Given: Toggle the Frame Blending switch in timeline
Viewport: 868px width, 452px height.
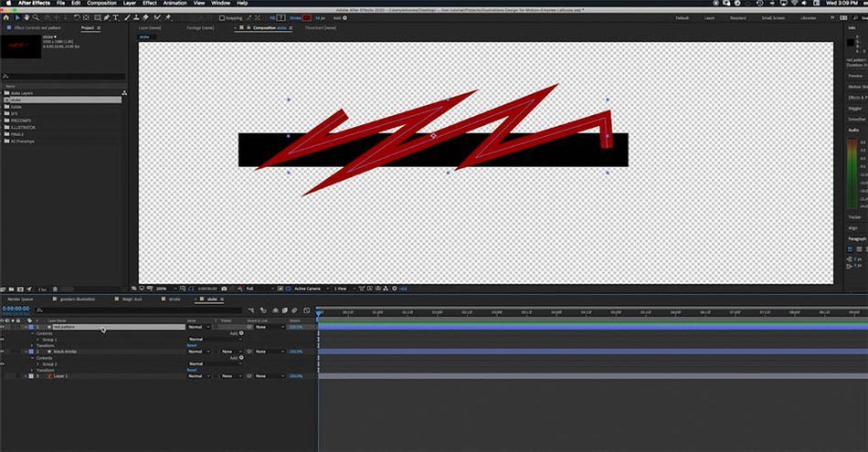Looking at the screenshot, I should [x=284, y=310].
